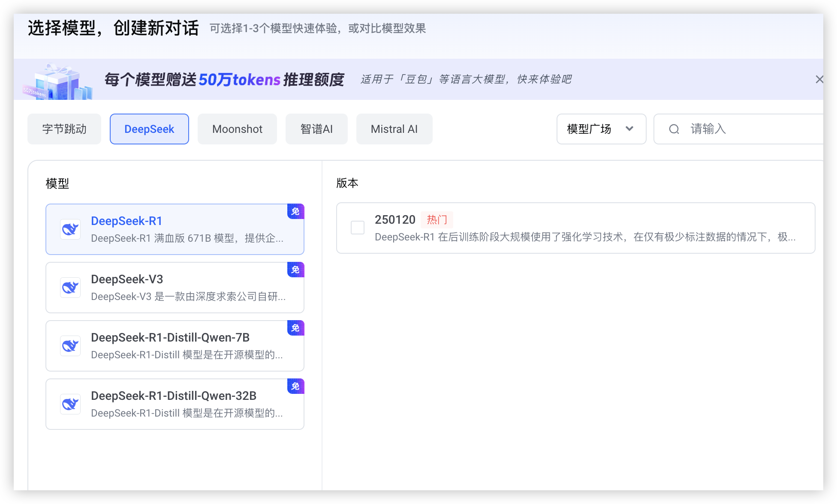Select the Mistral AI provider tab

point(394,129)
